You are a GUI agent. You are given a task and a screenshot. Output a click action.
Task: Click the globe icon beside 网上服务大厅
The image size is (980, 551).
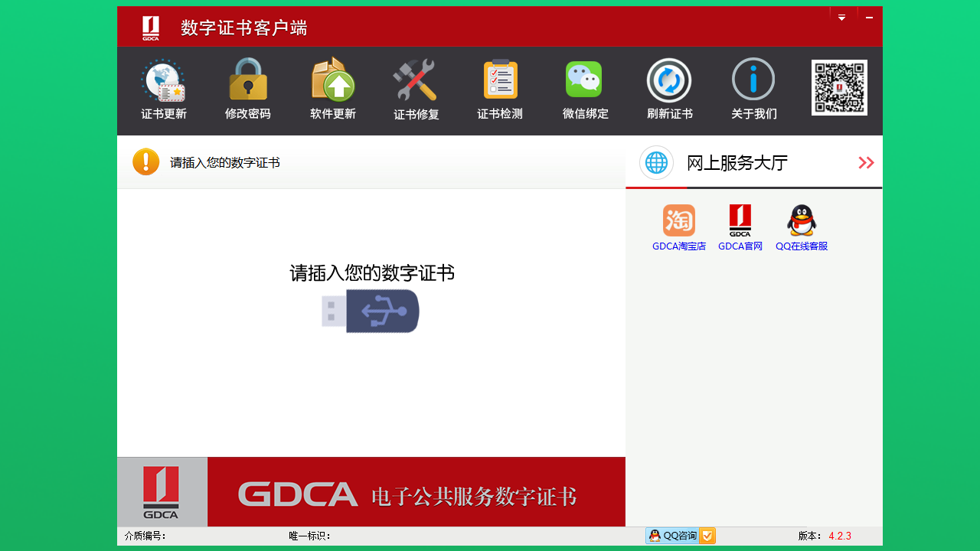click(656, 162)
